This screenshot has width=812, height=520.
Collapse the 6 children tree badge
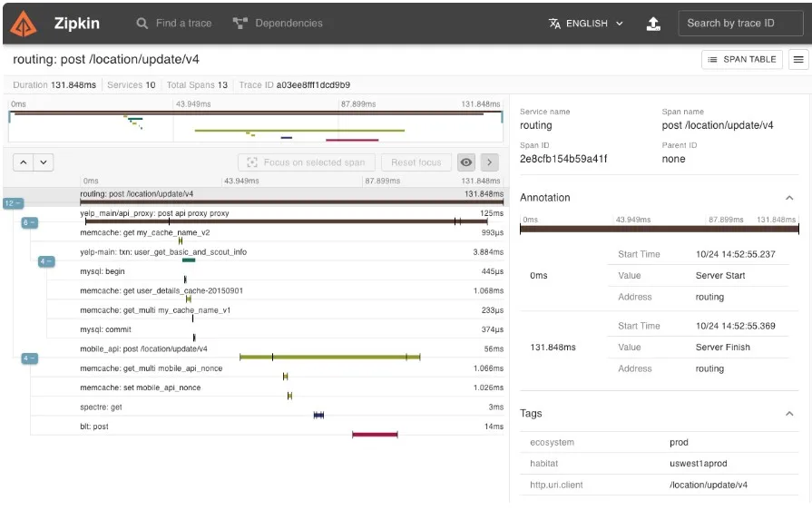click(x=30, y=222)
